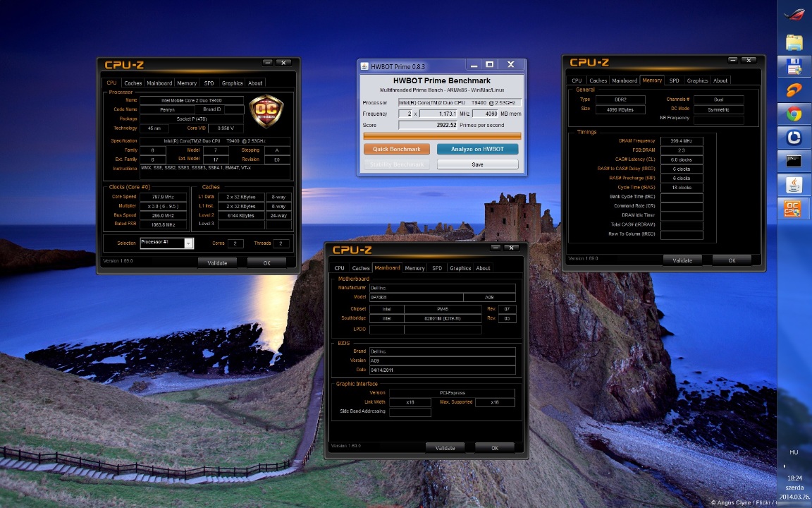Select CPU tab in right CPU-Z memory window
This screenshot has height=508, width=812.
[x=577, y=80]
